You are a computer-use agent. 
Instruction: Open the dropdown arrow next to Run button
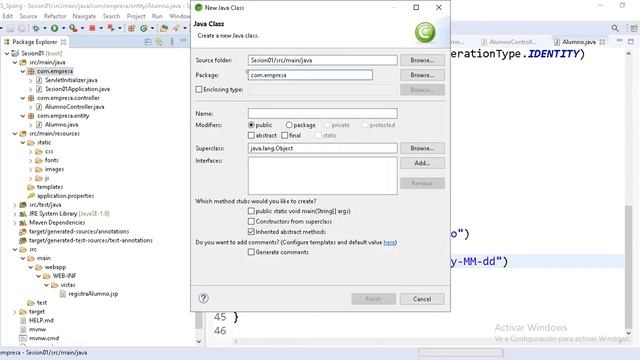point(63,28)
